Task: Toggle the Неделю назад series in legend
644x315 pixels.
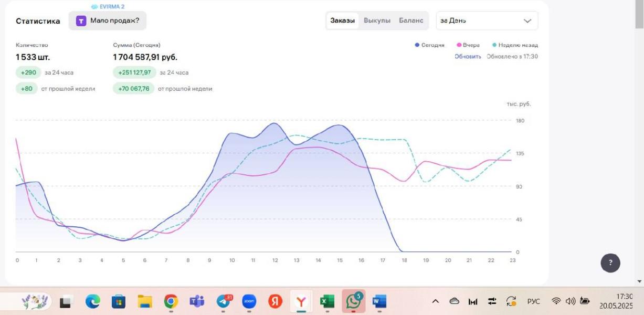Action: click(515, 45)
